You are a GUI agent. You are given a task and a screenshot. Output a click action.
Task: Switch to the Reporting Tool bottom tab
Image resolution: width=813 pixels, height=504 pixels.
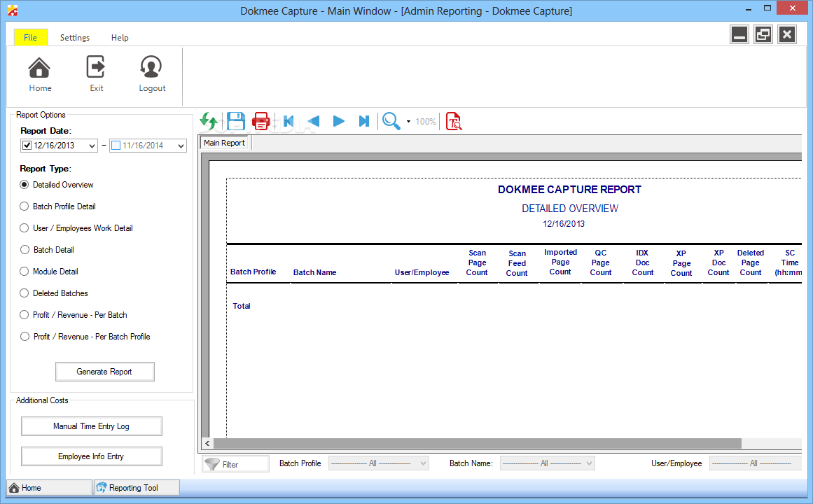(137, 488)
